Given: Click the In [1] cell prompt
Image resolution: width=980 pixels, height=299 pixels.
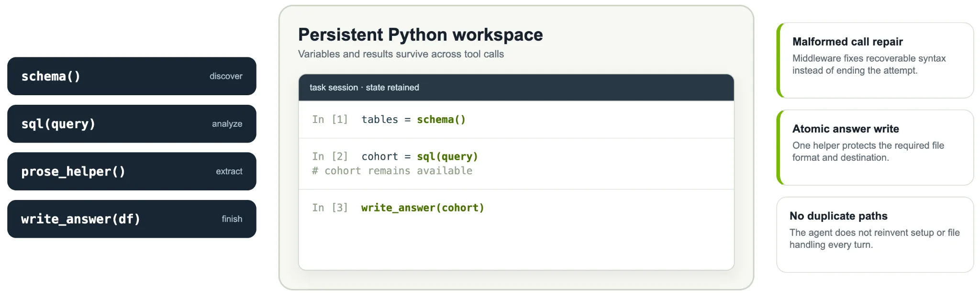Looking at the screenshot, I should (x=330, y=120).
